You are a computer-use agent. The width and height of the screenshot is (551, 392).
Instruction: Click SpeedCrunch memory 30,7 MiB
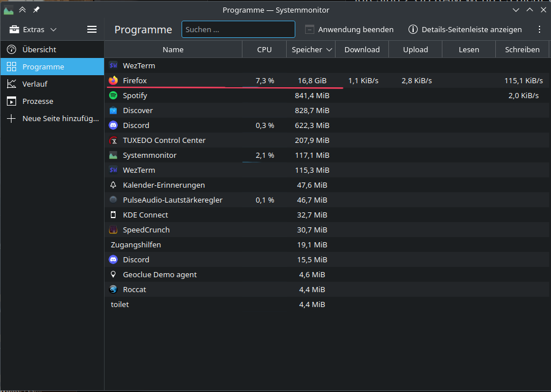[x=312, y=230]
